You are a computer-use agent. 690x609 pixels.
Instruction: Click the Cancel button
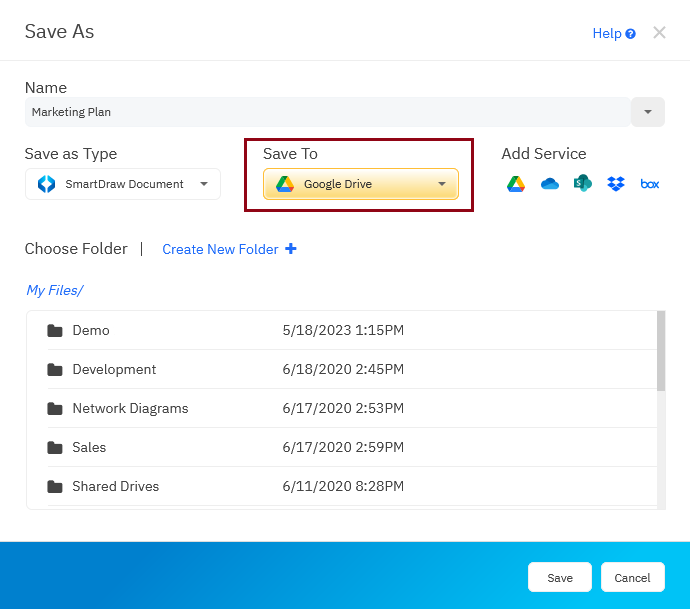click(632, 578)
